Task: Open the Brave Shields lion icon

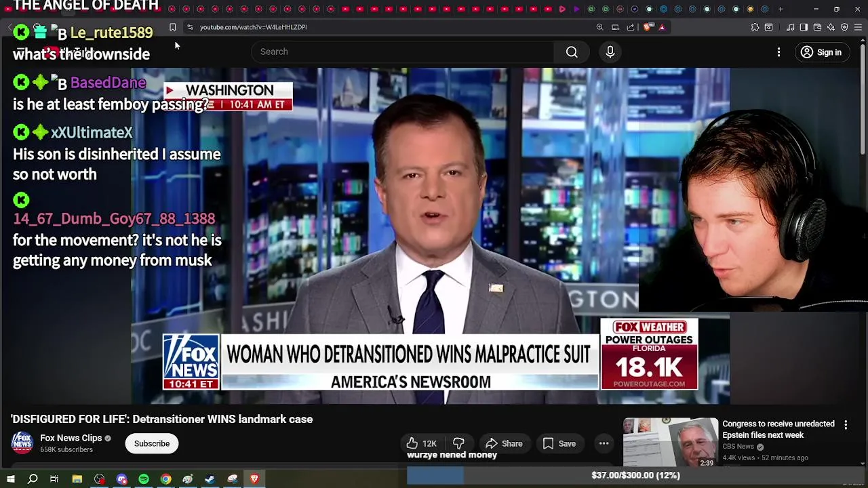Action: click(x=648, y=27)
